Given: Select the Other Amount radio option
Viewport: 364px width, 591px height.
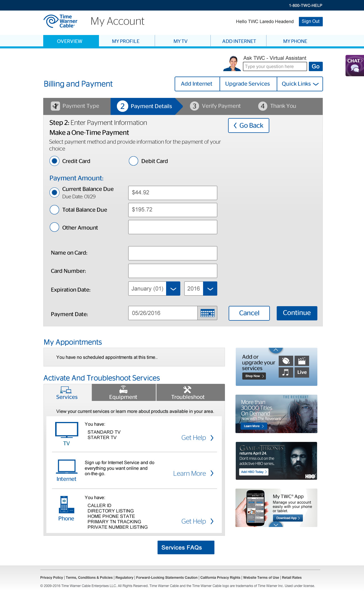Looking at the screenshot, I should coord(54,227).
